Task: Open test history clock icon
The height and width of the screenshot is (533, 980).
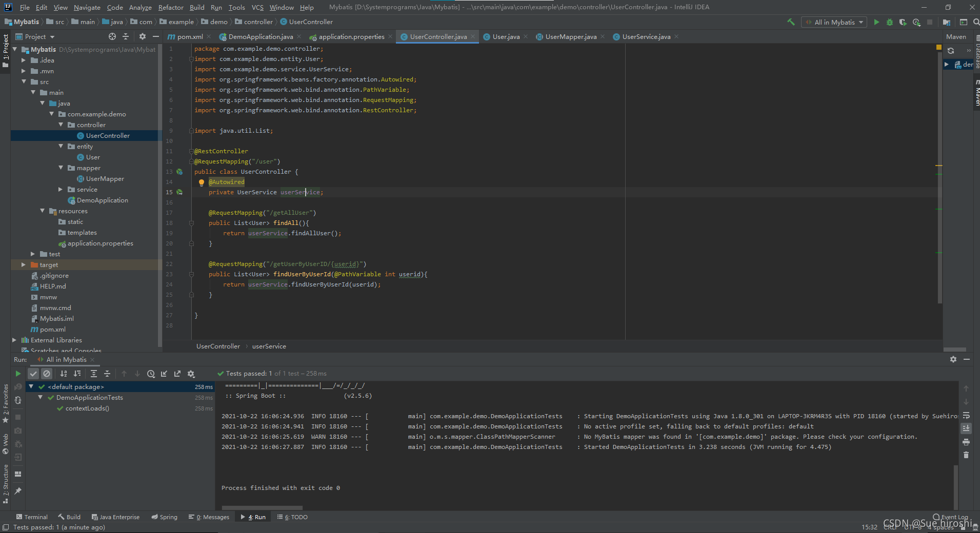Action: point(151,374)
